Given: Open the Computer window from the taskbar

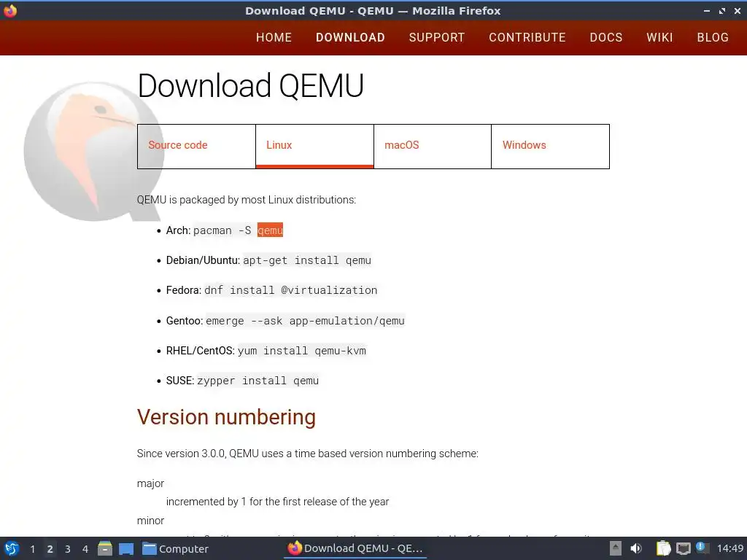Looking at the screenshot, I should coord(175,549).
